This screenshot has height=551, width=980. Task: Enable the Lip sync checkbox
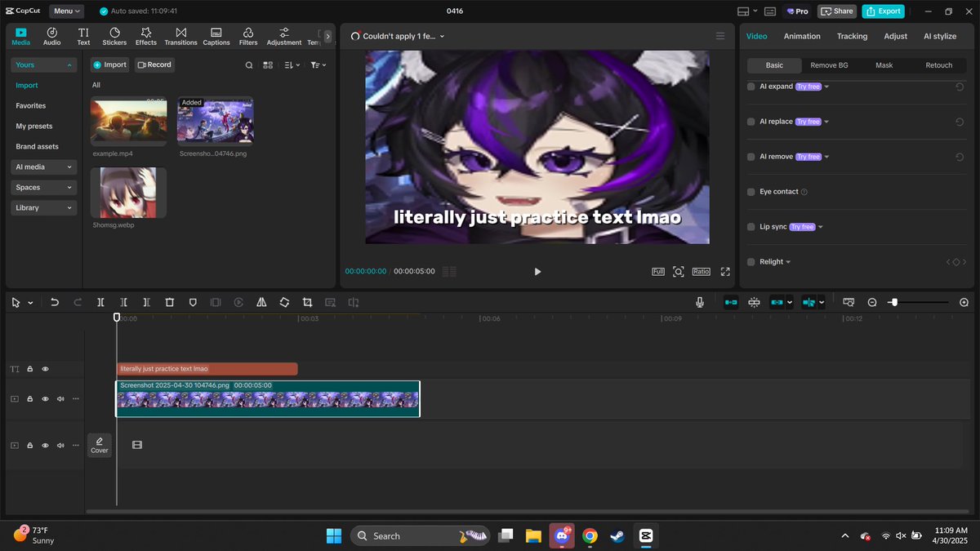click(x=751, y=227)
